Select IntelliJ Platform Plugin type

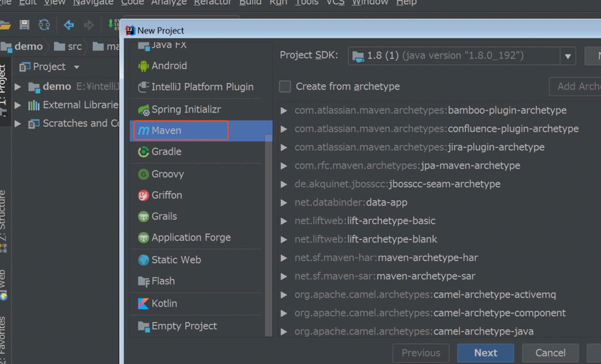tap(201, 87)
